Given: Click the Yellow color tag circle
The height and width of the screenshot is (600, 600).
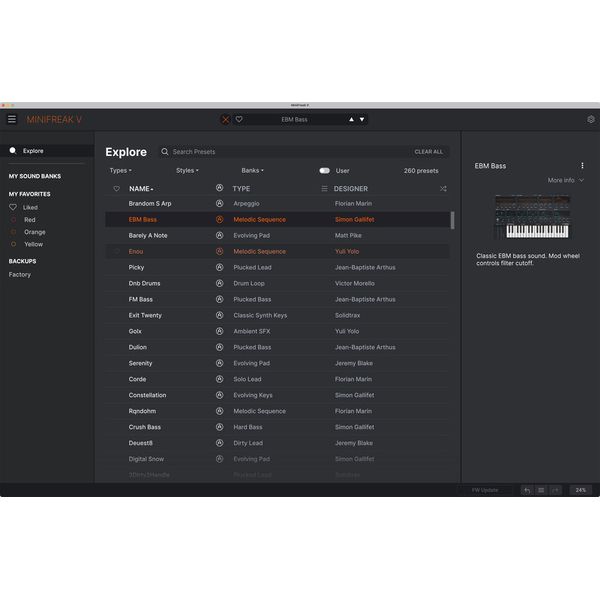Looking at the screenshot, I should pos(13,244).
